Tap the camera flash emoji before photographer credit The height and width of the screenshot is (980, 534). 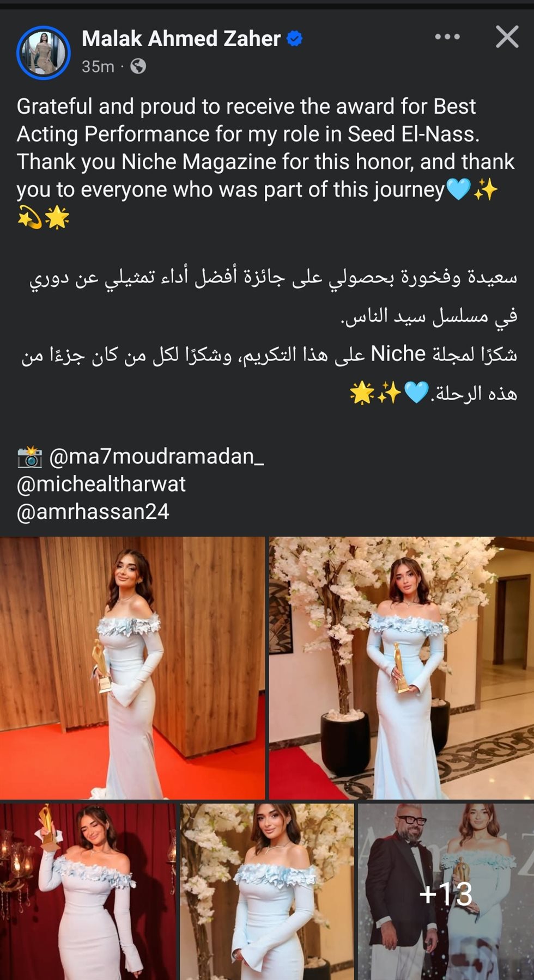(29, 457)
